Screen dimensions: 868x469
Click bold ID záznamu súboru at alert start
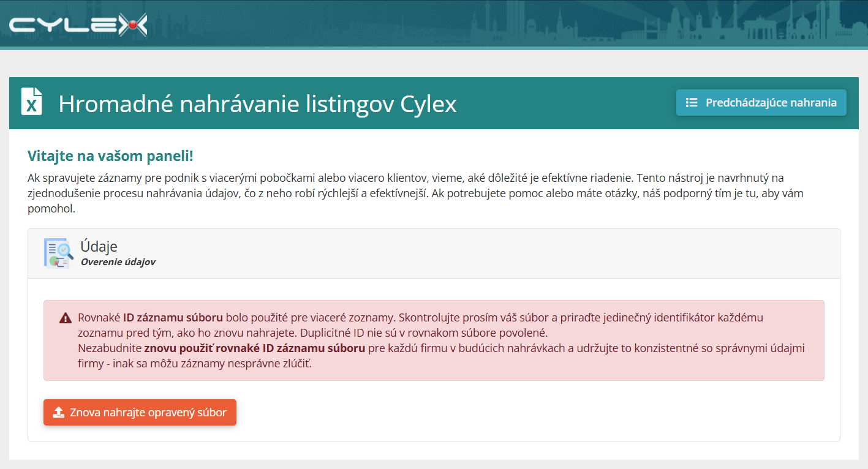(x=173, y=318)
